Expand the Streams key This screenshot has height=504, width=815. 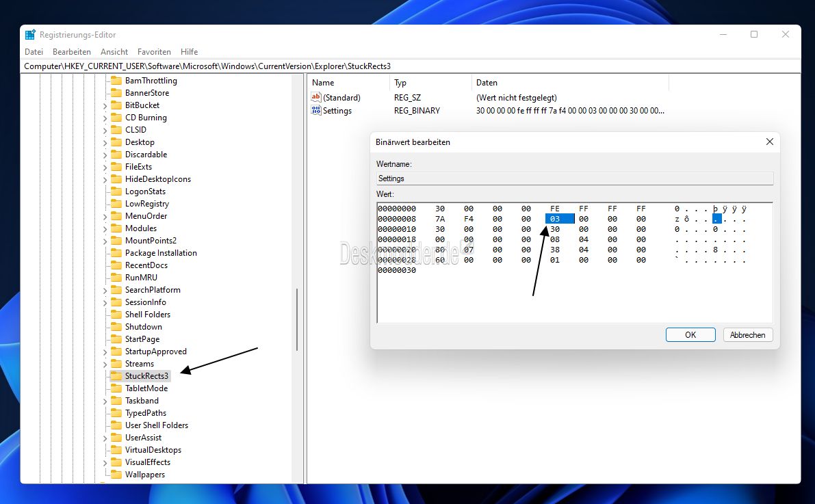pyautogui.click(x=105, y=364)
